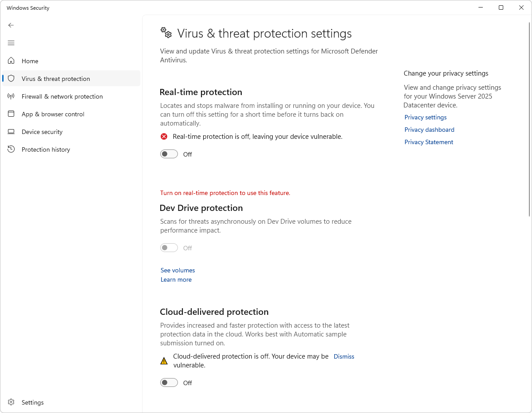
Task: Go to the Protection history page
Action: tap(46, 149)
